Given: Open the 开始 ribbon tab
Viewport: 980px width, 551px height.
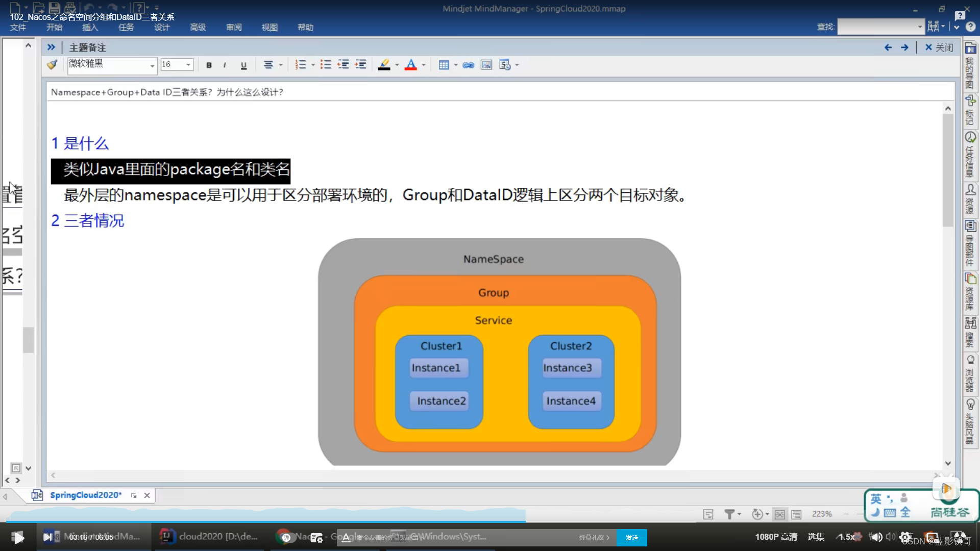Looking at the screenshot, I should click(x=54, y=28).
